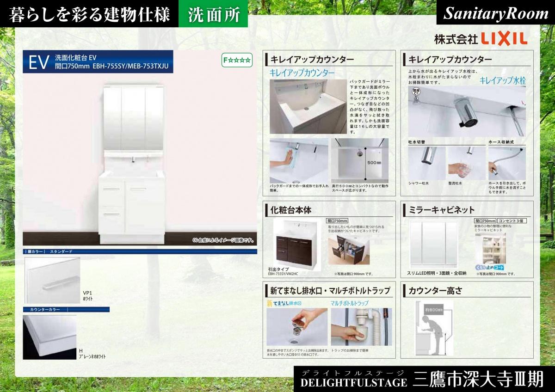Open the large faucet close-up photo
This screenshot has height=392, width=555.
point(467,111)
